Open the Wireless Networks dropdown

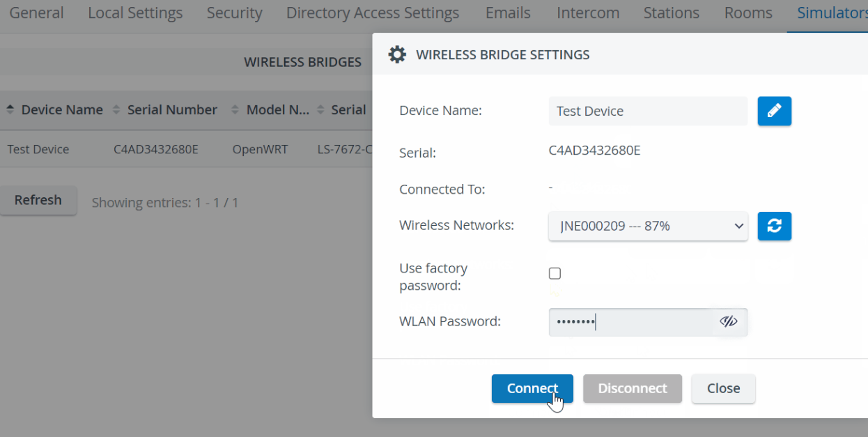tap(648, 226)
